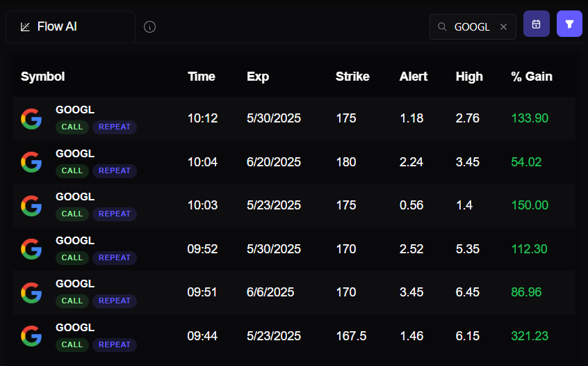
Task: Click the 09:44 time cell
Action: tap(202, 336)
